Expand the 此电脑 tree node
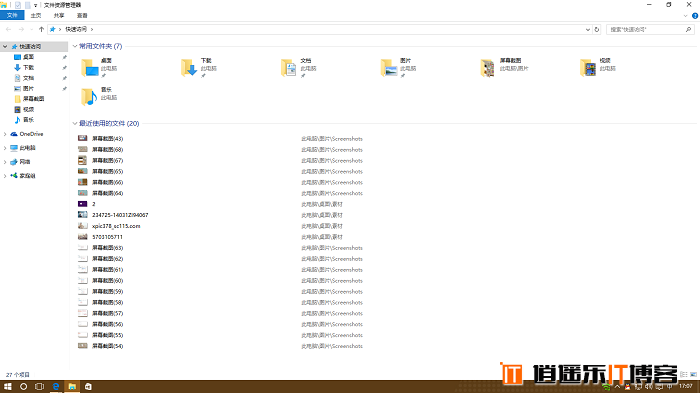Screen dimensions: 700x393 (5, 148)
